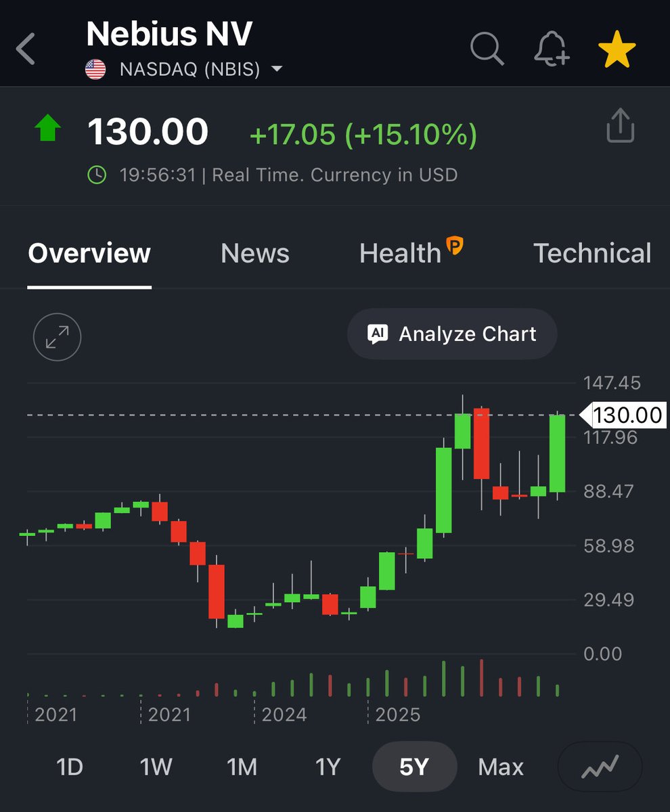
Task: Add a price alert with bell icon
Action: tap(552, 49)
